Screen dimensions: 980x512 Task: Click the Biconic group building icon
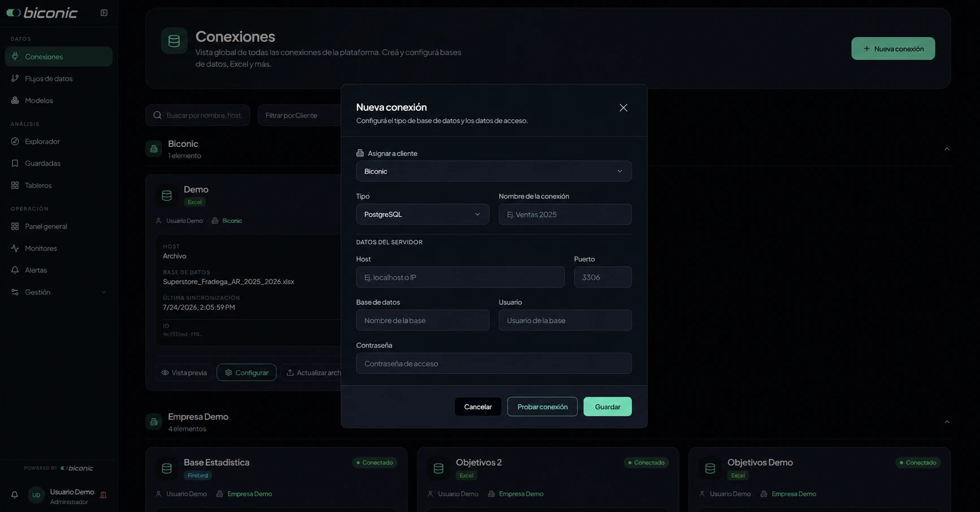pos(154,149)
